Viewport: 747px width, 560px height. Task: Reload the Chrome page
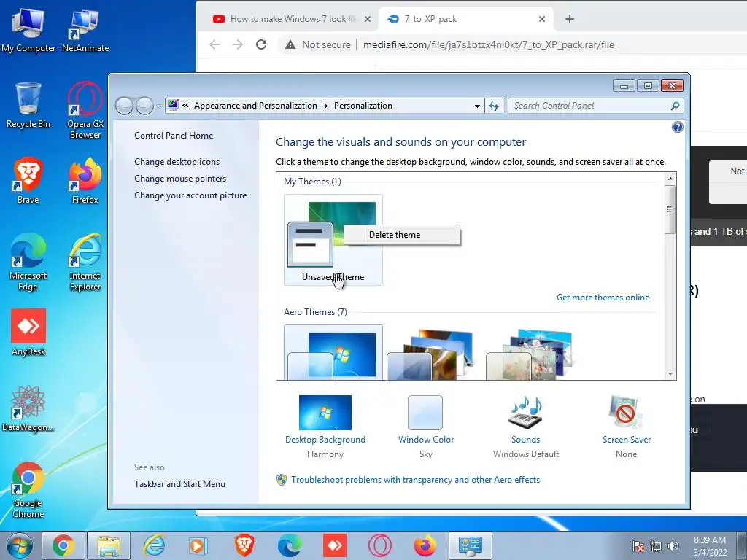coord(261,44)
